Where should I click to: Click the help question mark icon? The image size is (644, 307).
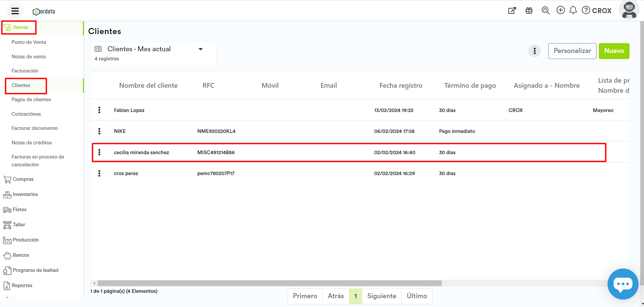tap(586, 10)
